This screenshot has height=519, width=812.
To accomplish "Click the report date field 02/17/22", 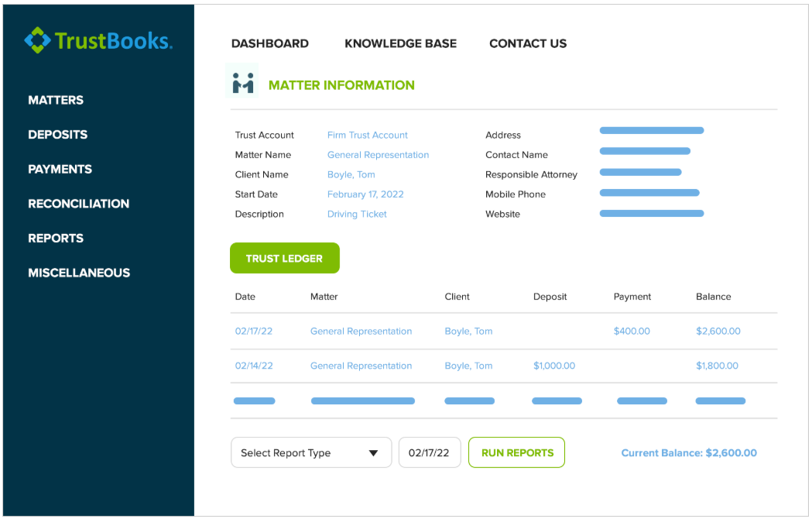I will tap(430, 452).
